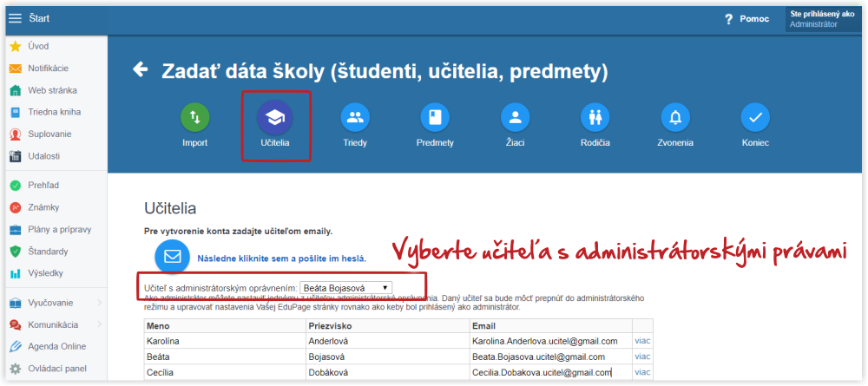The width and height of the screenshot is (868, 386).
Task: Go back using the left arrow
Action: pos(141,69)
